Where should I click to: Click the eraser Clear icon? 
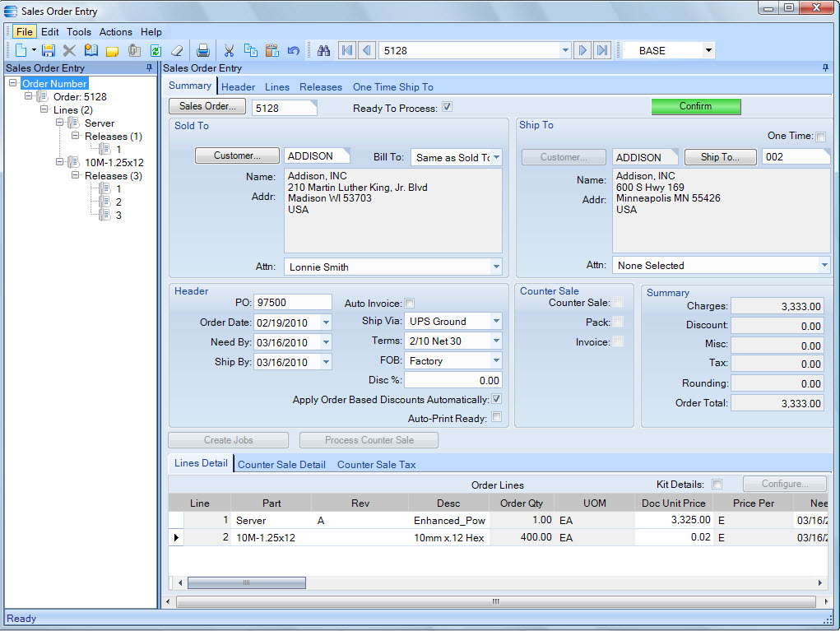pos(177,50)
